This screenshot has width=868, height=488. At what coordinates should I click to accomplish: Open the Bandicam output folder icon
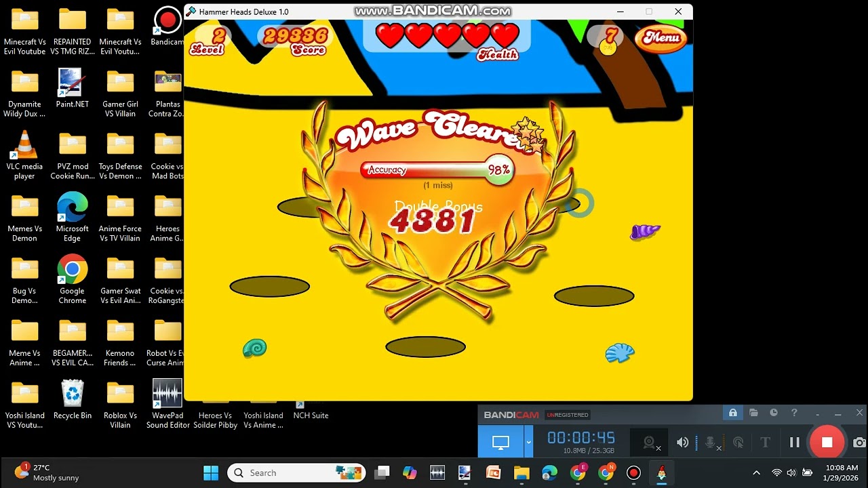(753, 413)
